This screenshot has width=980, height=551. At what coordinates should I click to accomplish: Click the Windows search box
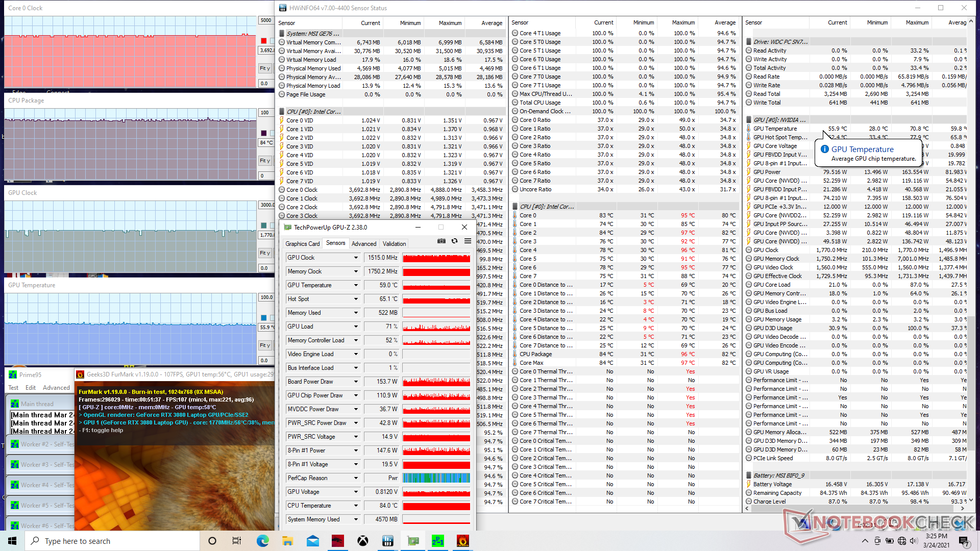112,541
